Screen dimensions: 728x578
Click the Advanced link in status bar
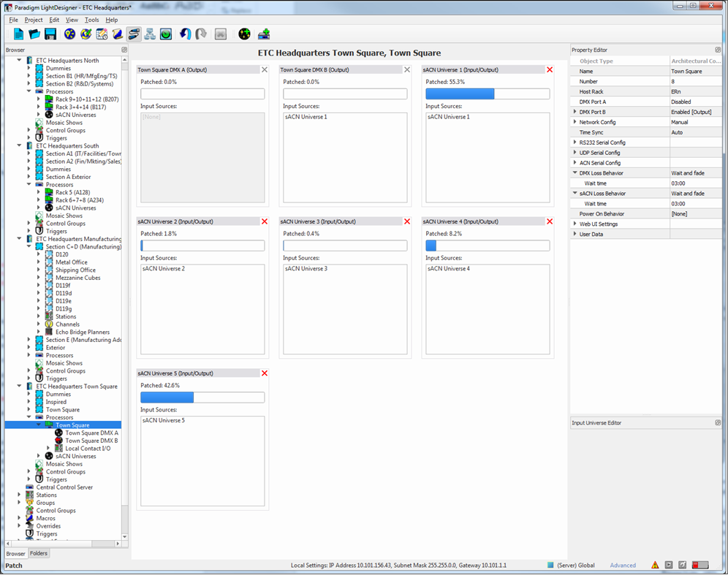(623, 565)
